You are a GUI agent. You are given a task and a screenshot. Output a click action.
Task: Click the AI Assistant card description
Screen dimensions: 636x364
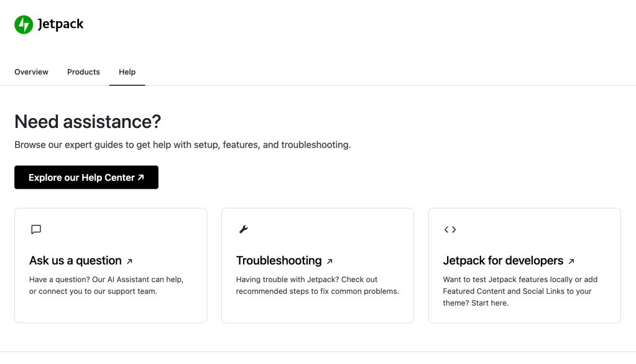[106, 285]
